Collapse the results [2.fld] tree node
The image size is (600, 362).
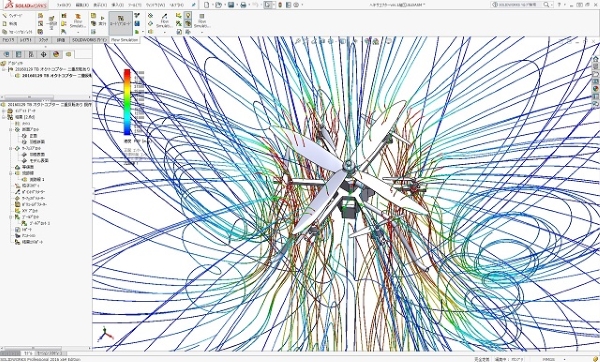(4, 117)
